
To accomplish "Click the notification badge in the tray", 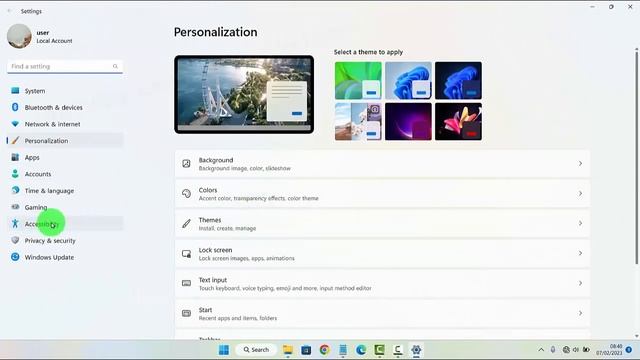I will click(629, 350).
